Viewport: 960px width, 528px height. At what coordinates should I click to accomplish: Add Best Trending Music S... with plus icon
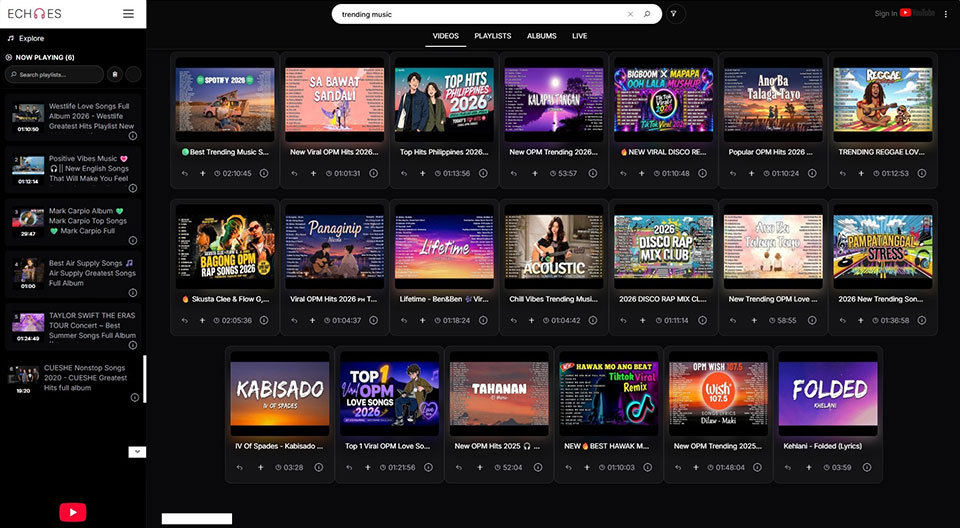point(203,173)
